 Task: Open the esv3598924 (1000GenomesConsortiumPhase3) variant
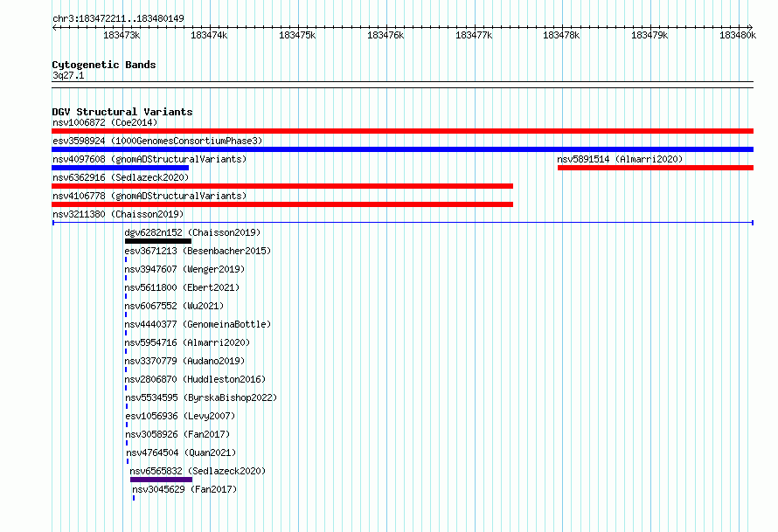[x=157, y=141]
